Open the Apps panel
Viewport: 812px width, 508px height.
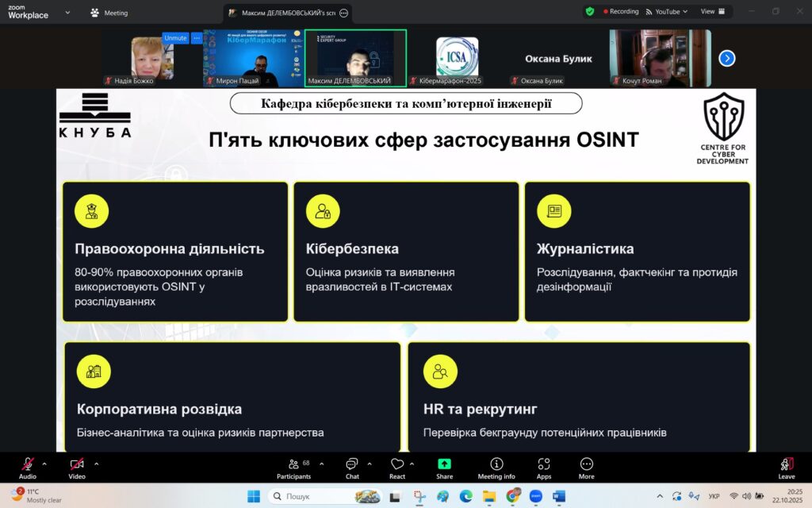coord(544,467)
